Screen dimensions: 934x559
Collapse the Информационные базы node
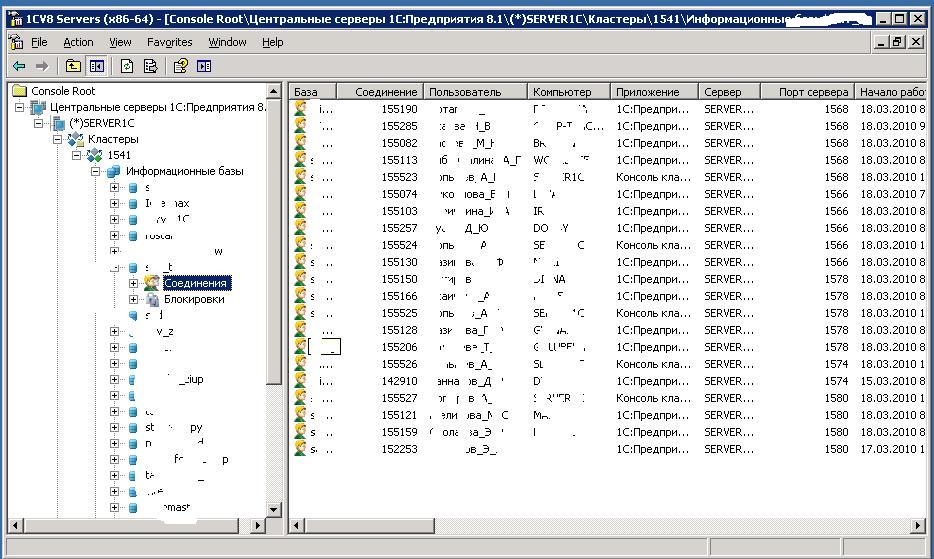pyautogui.click(x=95, y=172)
